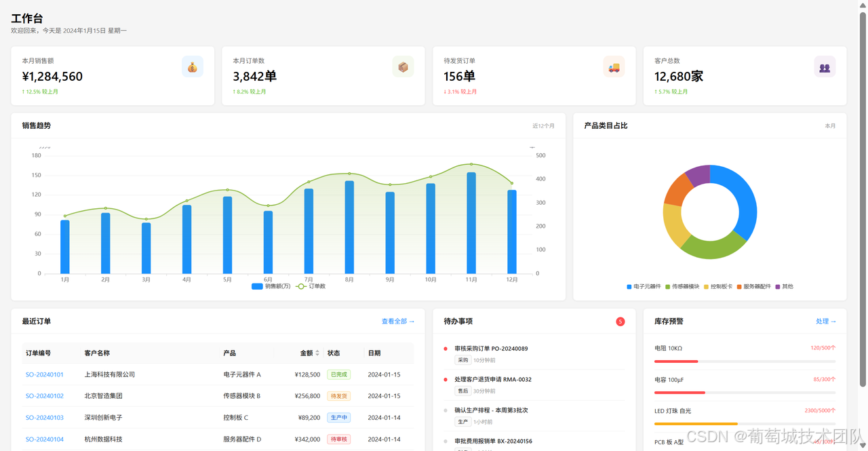Click the 客户名称 column header
868x451 pixels.
[x=97, y=353]
